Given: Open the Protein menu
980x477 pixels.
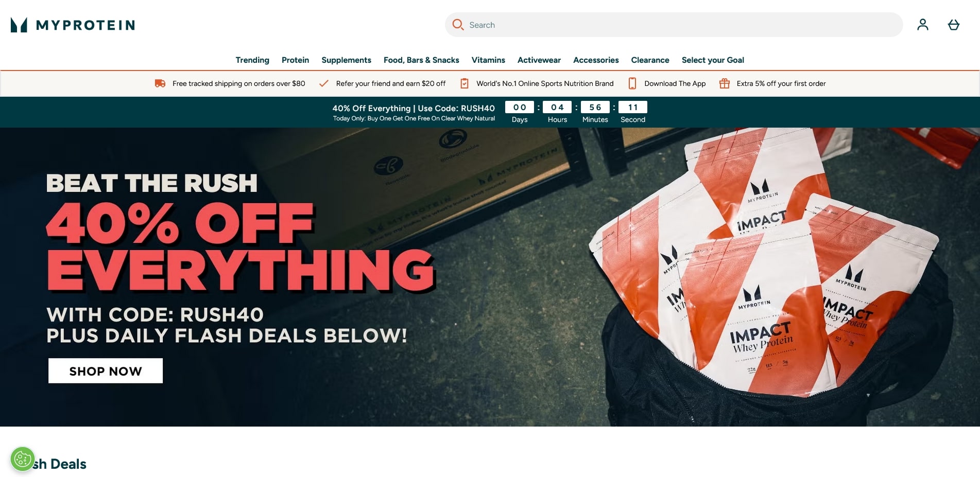Looking at the screenshot, I should pyautogui.click(x=295, y=60).
